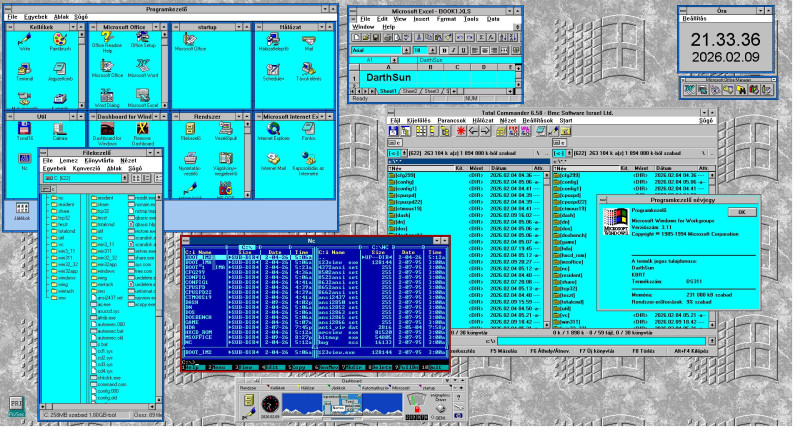Select the Mail icon in Hálózat group

click(309, 43)
